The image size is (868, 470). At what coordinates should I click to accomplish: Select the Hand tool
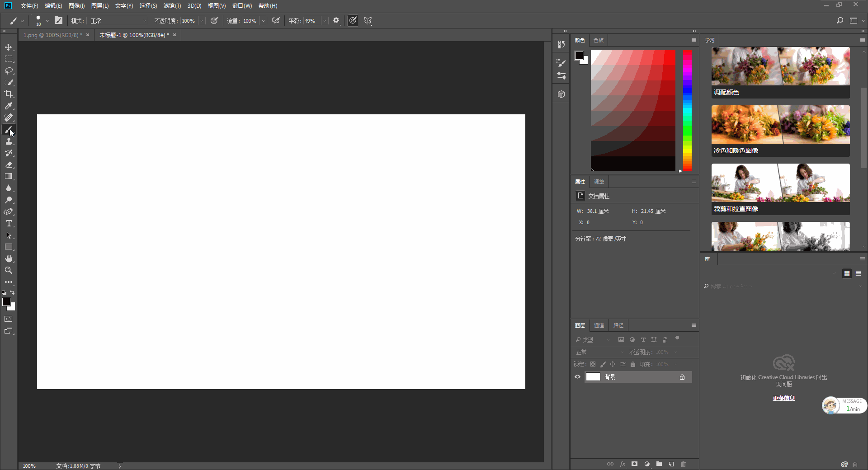tap(9, 258)
